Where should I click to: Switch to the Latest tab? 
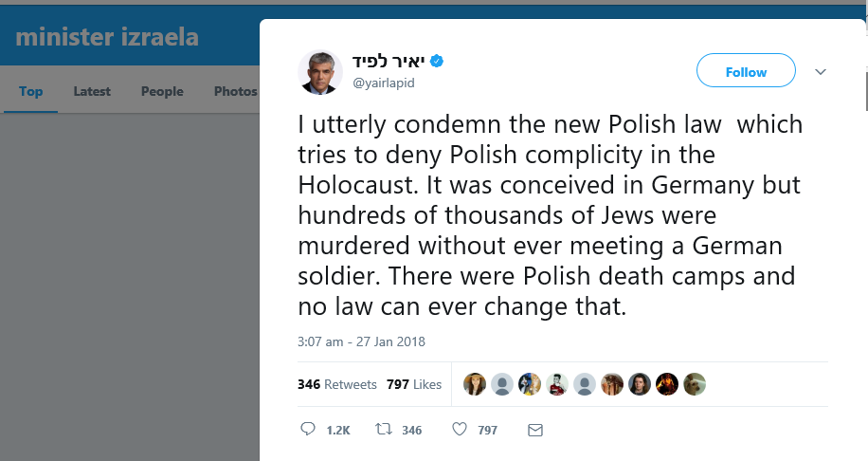[92, 91]
